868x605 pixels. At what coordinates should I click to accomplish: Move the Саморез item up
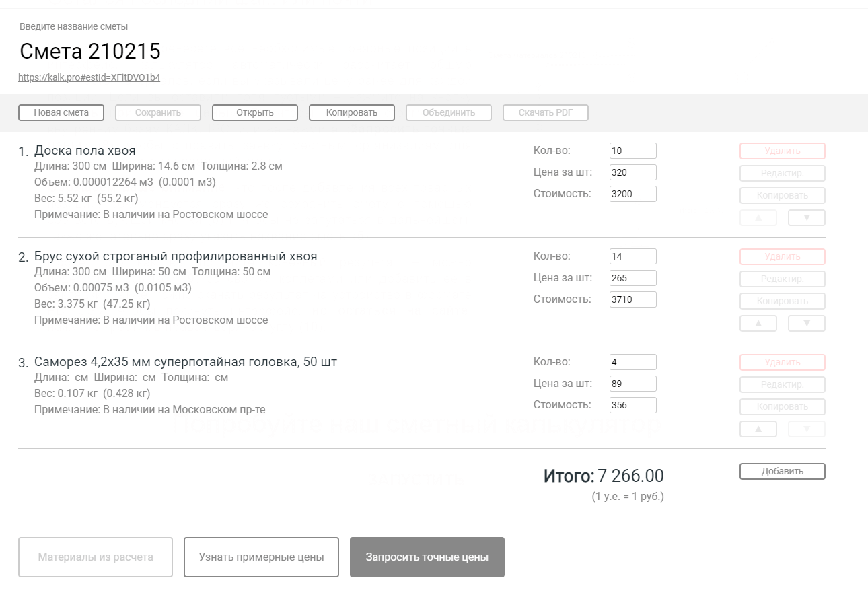758,429
